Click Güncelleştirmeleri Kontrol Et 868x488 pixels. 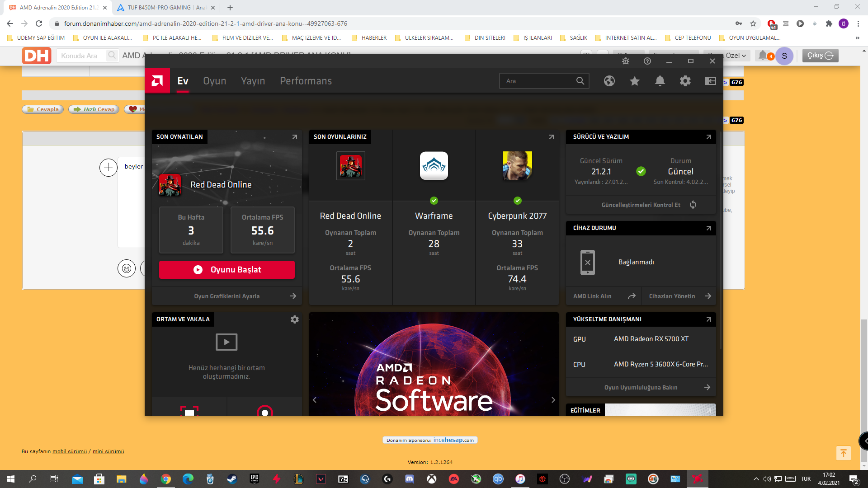click(641, 205)
